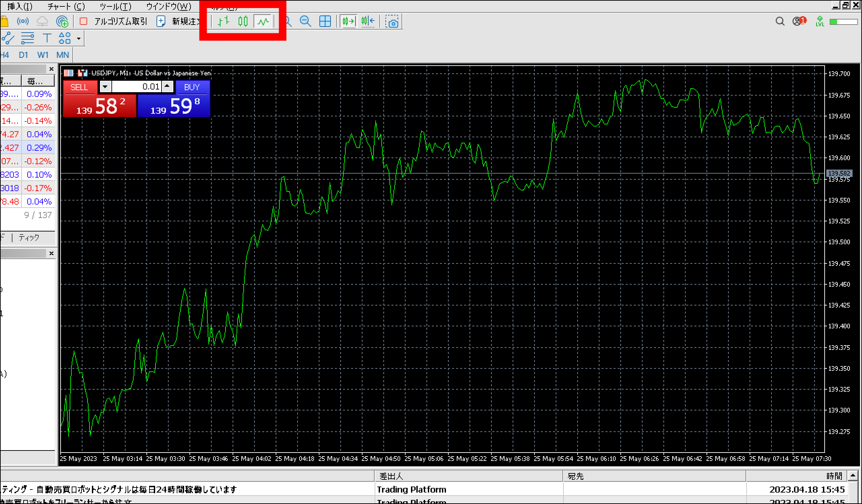
Task: Zoom out of the chart
Action: click(x=305, y=22)
